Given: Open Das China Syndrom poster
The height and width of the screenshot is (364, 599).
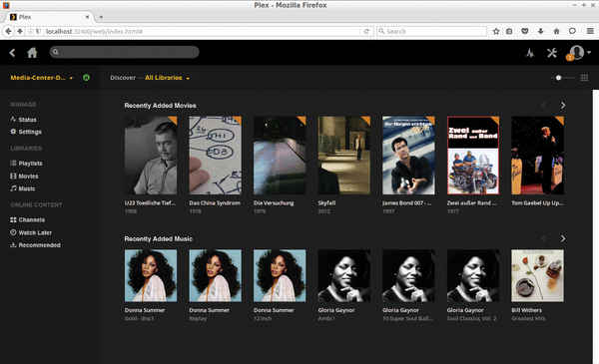Looking at the screenshot, I should tap(215, 156).
